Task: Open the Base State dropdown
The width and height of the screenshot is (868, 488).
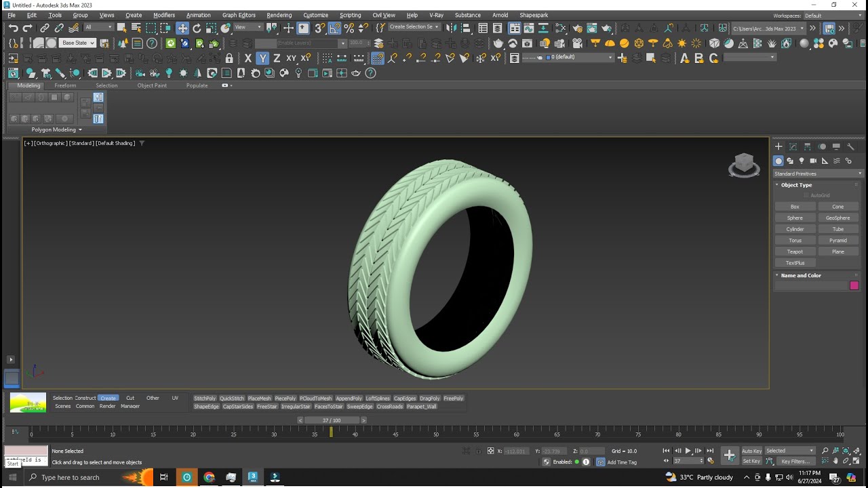Action: click(x=78, y=43)
